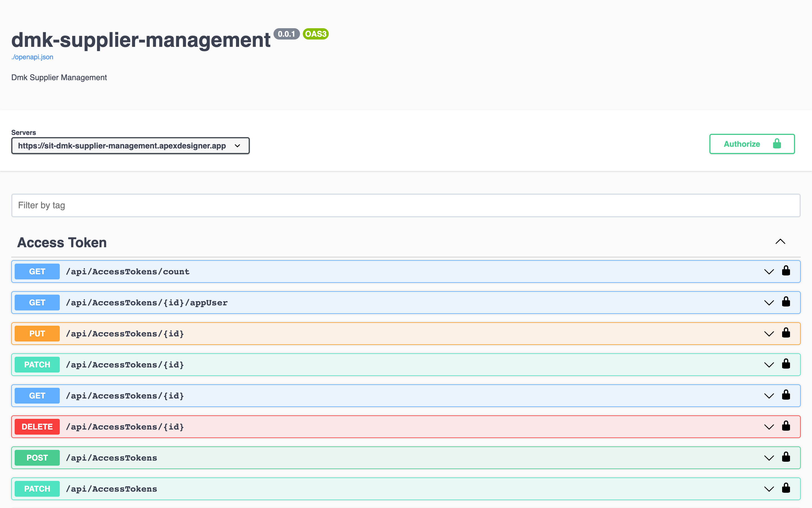Click the PUT method badge

(37, 334)
